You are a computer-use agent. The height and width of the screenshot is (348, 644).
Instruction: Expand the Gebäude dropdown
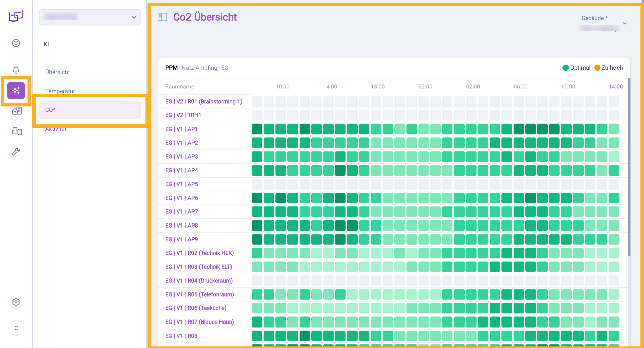click(624, 23)
